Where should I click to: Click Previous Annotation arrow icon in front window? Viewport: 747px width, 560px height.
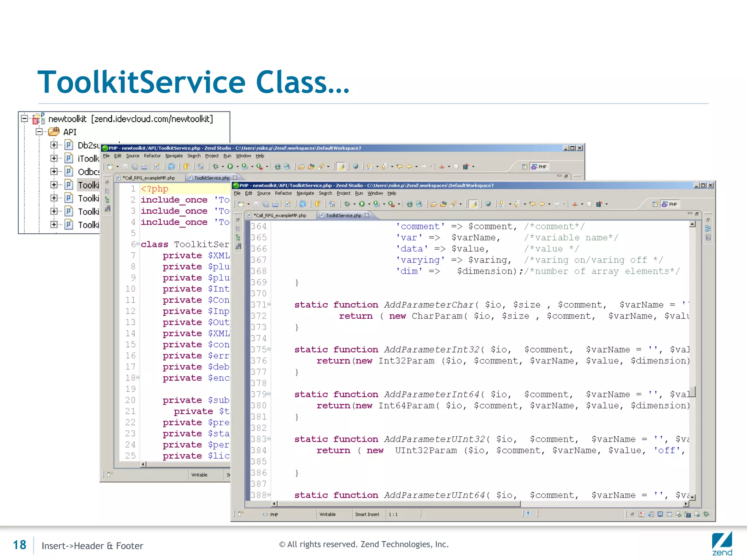(x=516, y=204)
